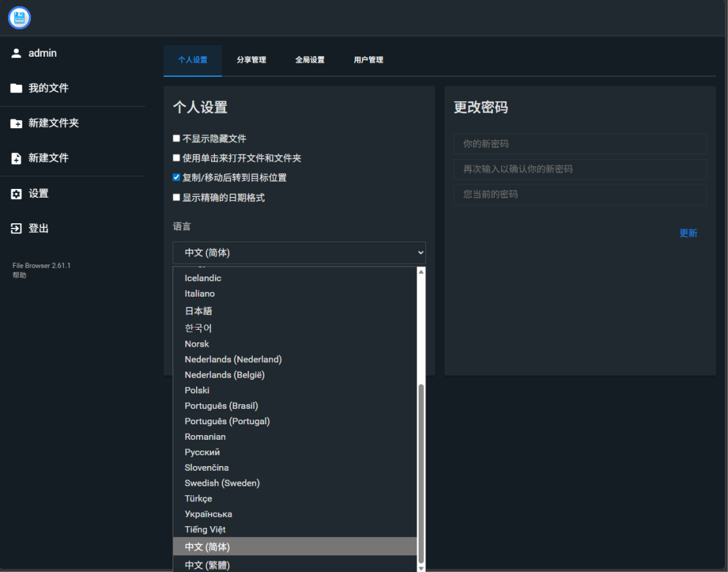Click the File Browser disk logo

tap(18, 18)
